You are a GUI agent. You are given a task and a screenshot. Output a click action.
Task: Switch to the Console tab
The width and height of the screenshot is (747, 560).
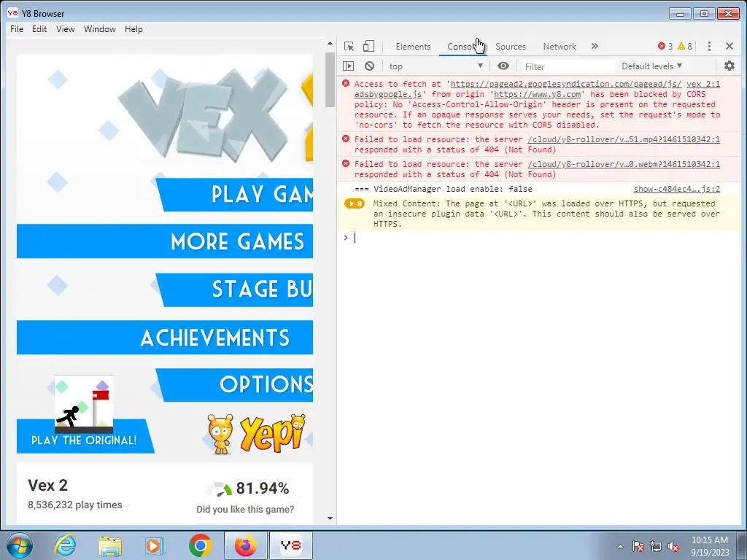462,47
